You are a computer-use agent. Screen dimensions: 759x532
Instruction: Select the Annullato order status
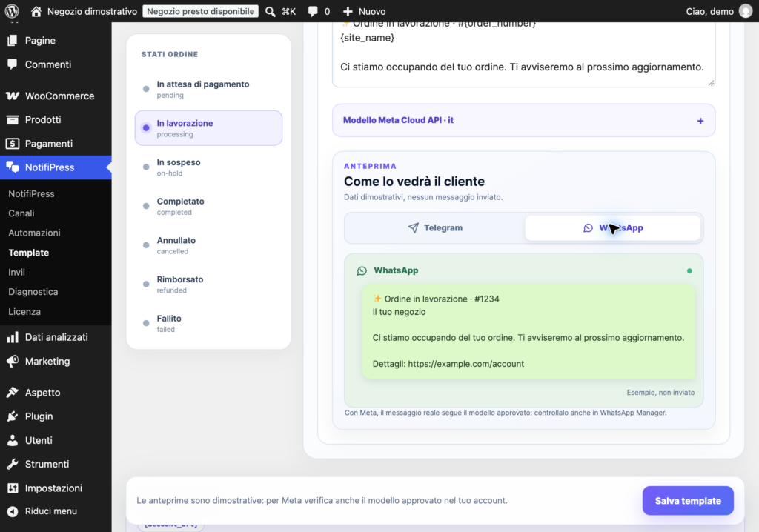(208, 245)
